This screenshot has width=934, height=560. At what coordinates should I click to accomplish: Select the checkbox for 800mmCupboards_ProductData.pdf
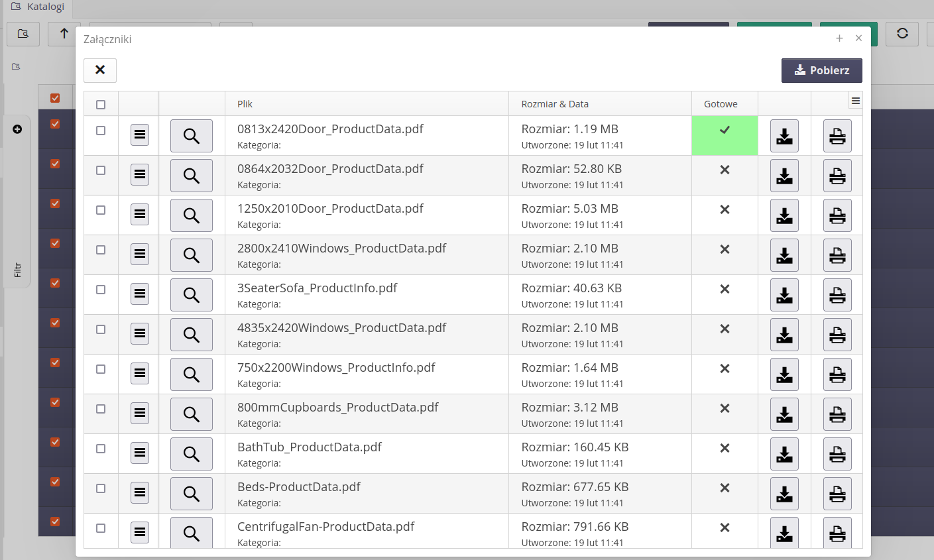[x=101, y=409]
